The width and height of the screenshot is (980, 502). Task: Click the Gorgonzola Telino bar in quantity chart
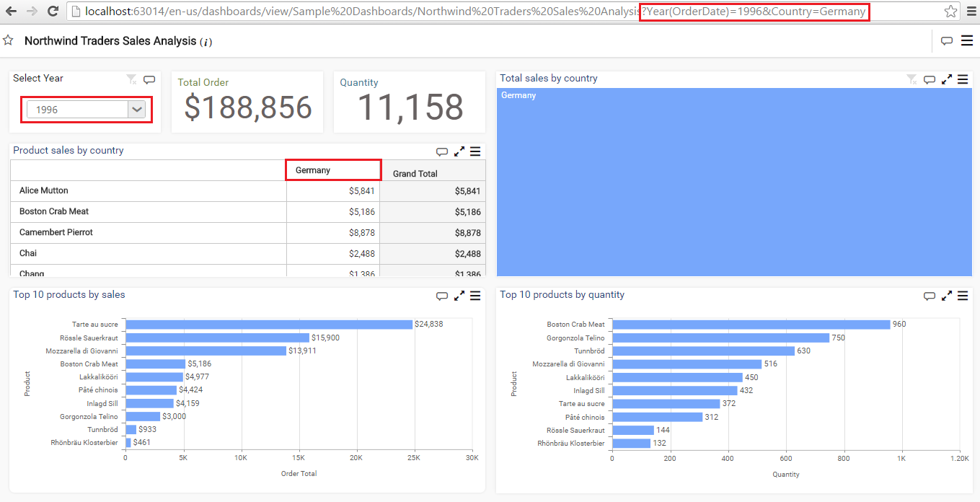721,338
